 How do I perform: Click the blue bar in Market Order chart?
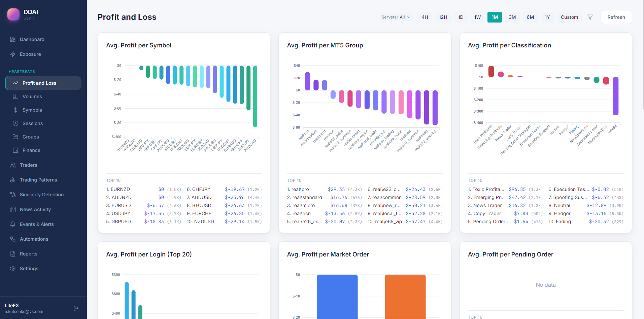pos(337,296)
